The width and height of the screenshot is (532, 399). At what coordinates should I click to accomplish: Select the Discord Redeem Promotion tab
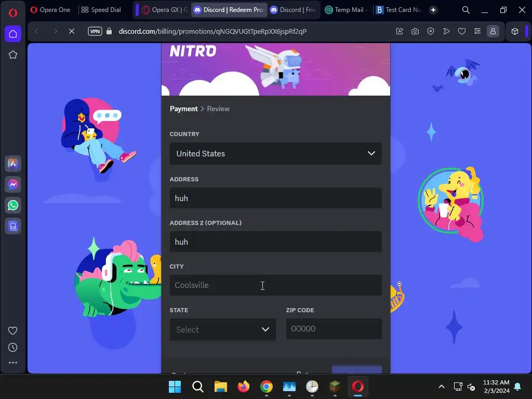pyautogui.click(x=230, y=10)
